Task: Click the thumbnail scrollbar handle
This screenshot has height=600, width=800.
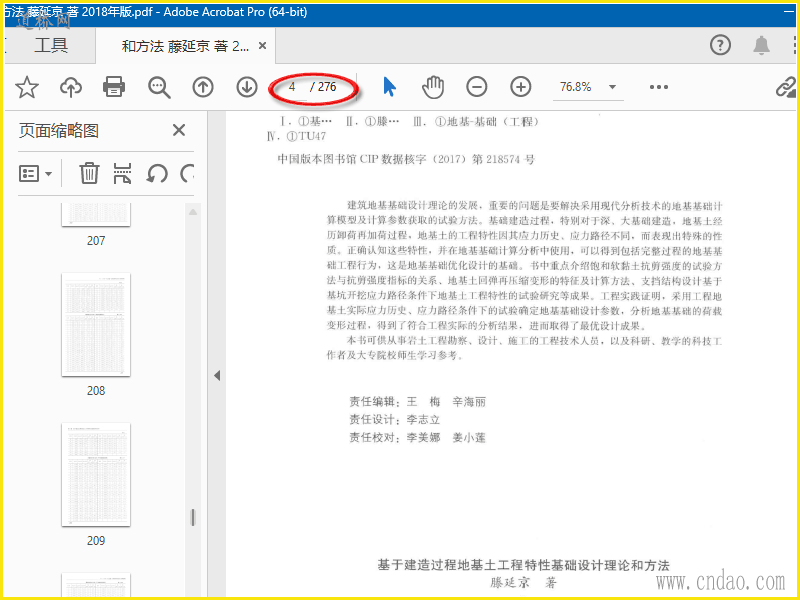Action: coord(192,517)
